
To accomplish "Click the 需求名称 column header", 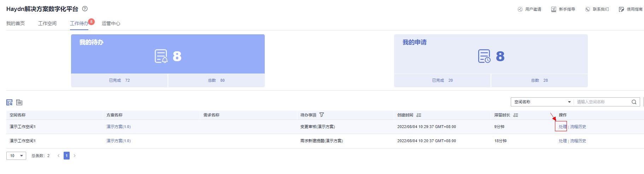I will (x=211, y=115).
